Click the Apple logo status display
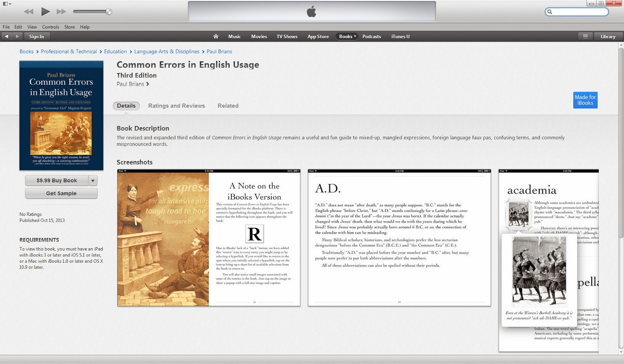Viewport: 624px width, 364px height. click(312, 11)
